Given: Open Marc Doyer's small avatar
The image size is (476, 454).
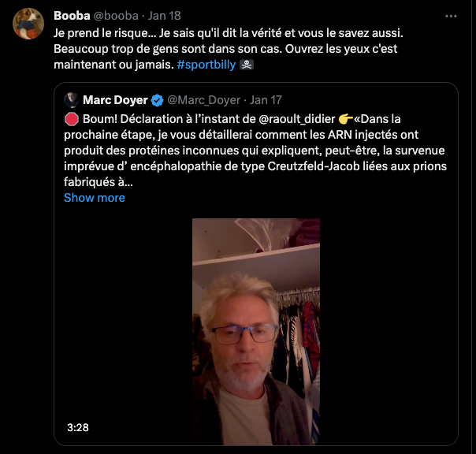Looking at the screenshot, I should [x=72, y=100].
